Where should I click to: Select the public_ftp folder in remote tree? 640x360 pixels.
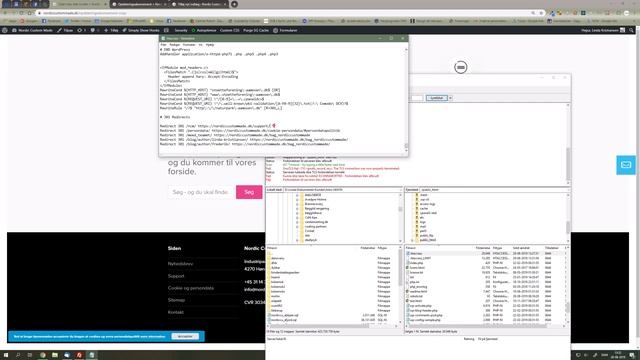point(427,236)
